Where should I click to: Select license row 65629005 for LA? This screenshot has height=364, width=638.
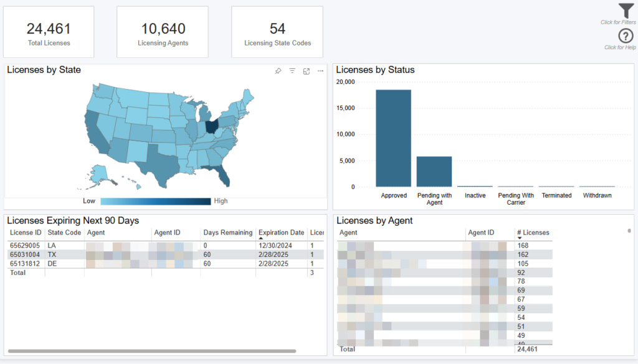click(x=26, y=246)
